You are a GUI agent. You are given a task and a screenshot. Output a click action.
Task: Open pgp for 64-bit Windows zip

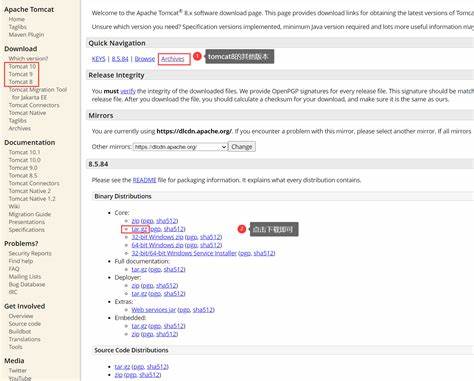(x=192, y=245)
